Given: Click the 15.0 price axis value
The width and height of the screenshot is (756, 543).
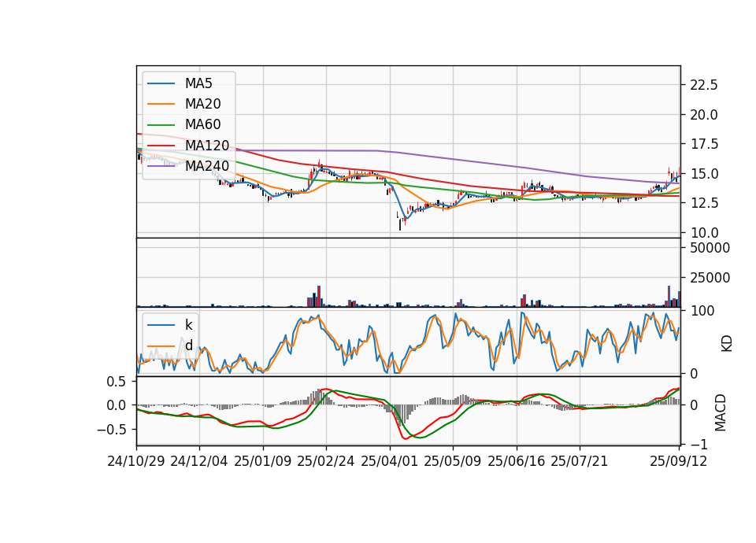Looking at the screenshot, I should click(704, 173).
